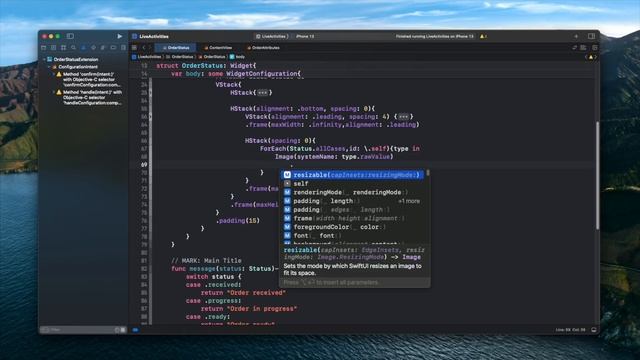Toggle recent files filter in navigator bottom bar
This screenshot has height=360, width=640.
coord(117,330)
